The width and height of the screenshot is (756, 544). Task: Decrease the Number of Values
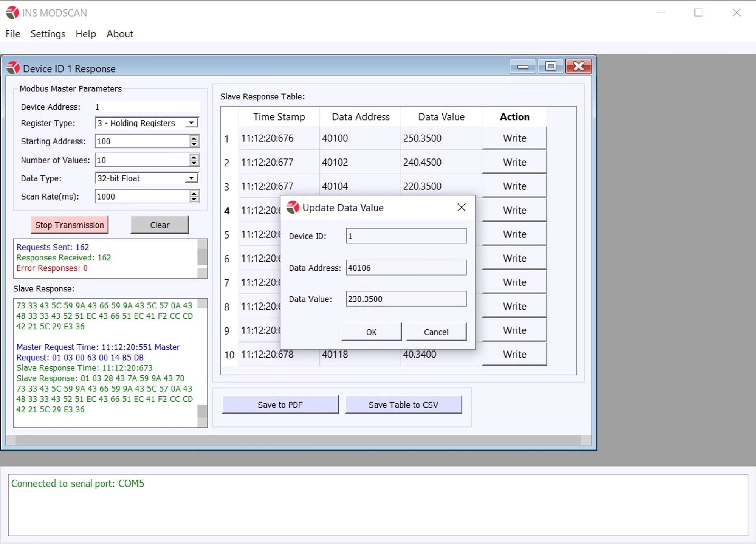[x=194, y=163]
